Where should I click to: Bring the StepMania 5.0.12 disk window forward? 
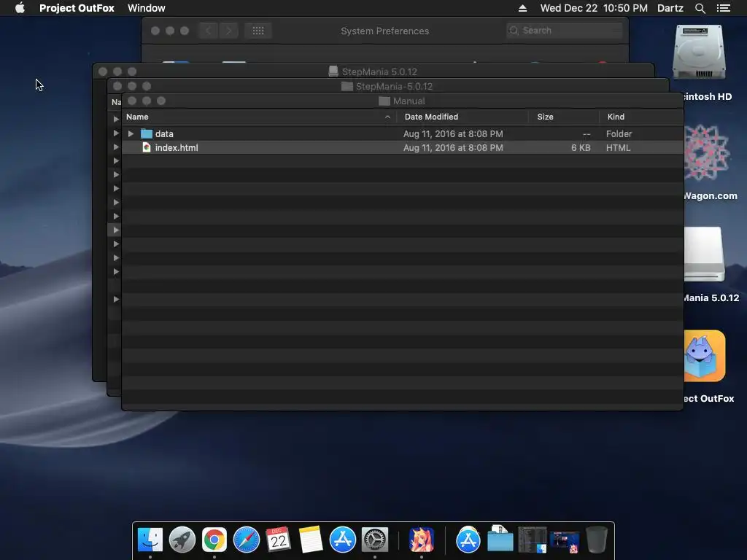coord(373,71)
